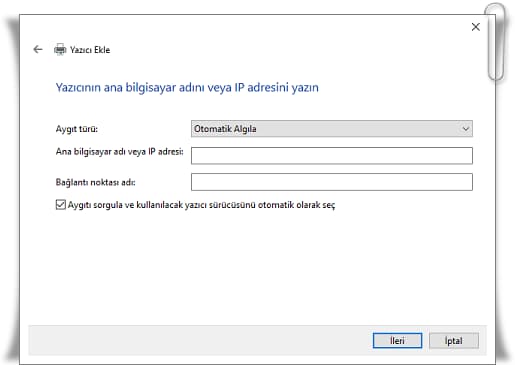
Task: Click the Bağlantı noktası adı label
Action: pyautogui.click(x=96, y=182)
